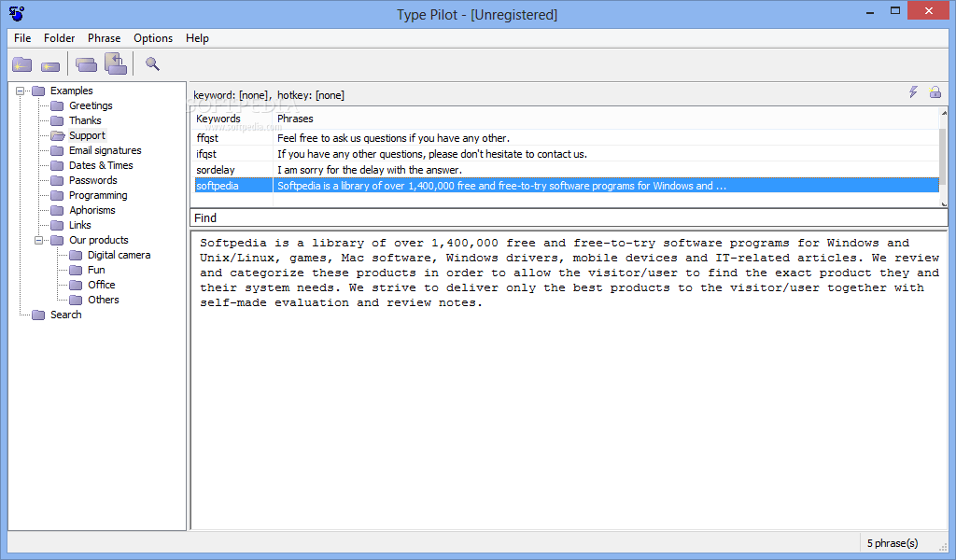Select the ffqst keyword row
The height and width of the screenshot is (560, 956).
tap(207, 138)
